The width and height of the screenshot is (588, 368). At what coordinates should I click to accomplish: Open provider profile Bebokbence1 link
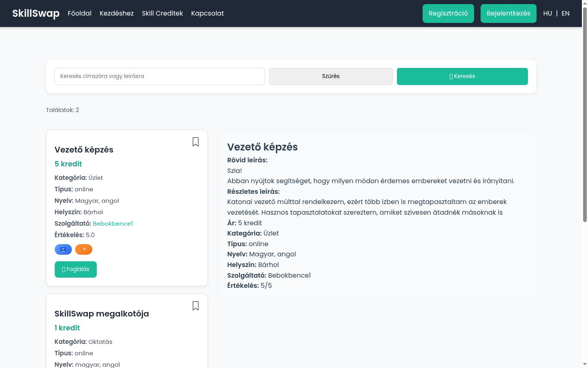[113, 224]
